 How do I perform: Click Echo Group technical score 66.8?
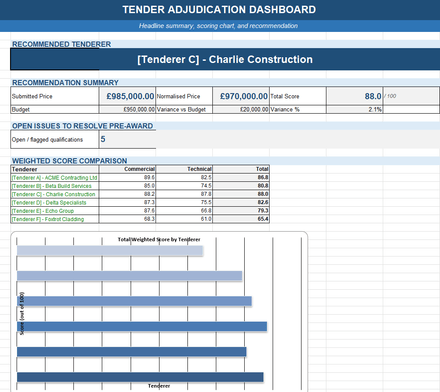(184, 211)
